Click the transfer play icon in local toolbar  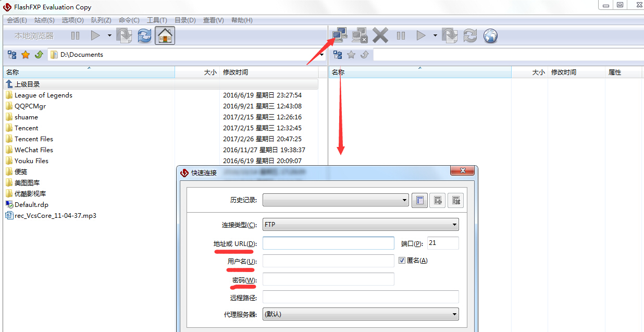point(95,35)
